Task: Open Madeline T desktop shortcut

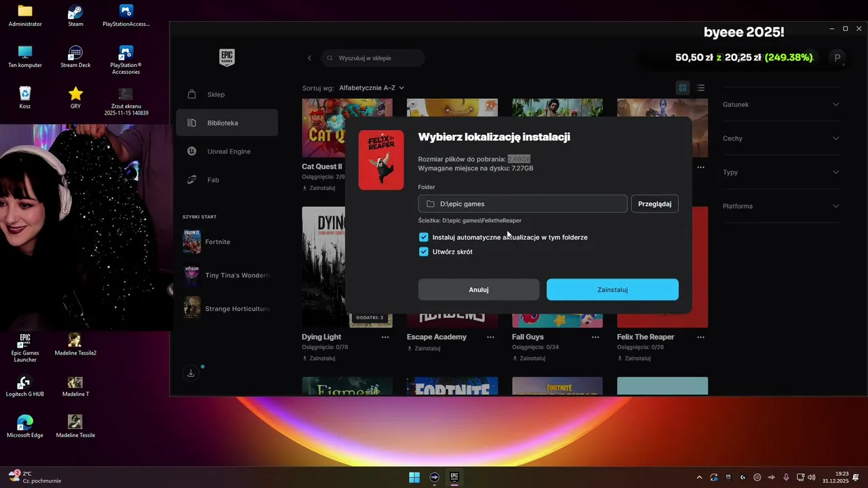Action: click(x=75, y=386)
